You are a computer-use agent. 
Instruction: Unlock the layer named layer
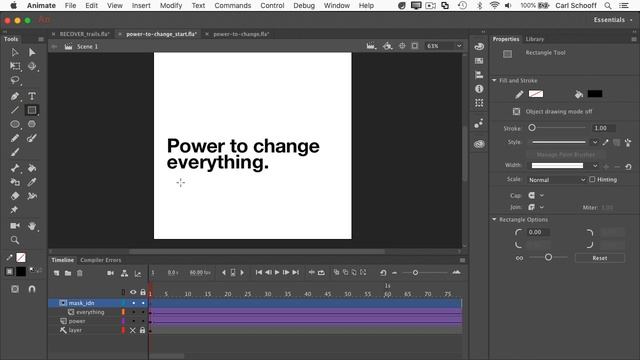pos(142,330)
